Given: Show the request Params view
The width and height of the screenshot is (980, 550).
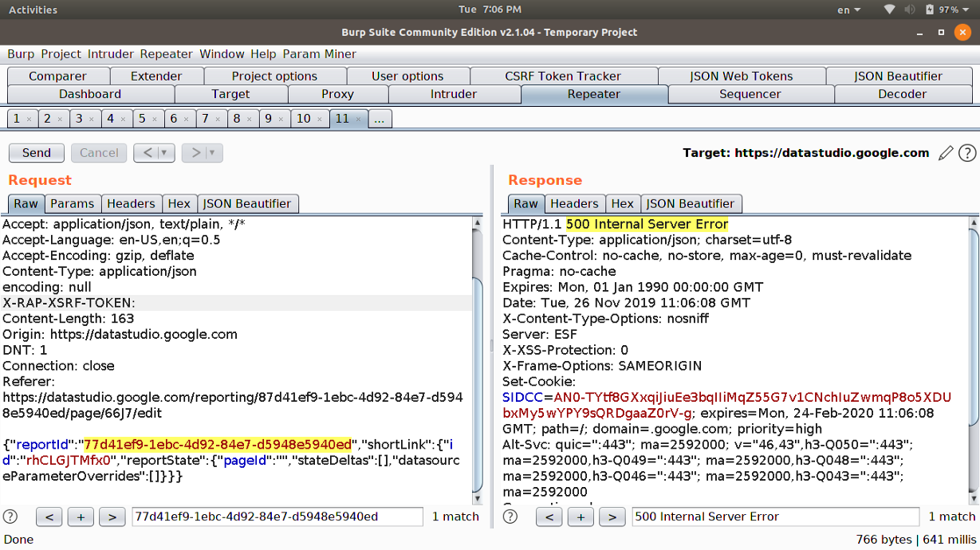Looking at the screenshot, I should tap(72, 203).
